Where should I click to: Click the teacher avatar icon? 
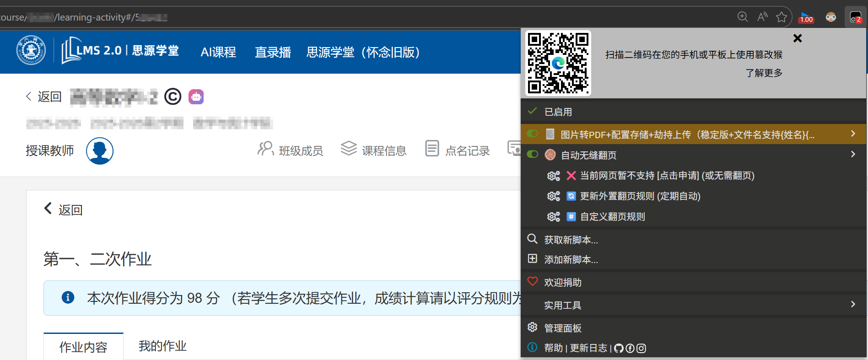(100, 151)
